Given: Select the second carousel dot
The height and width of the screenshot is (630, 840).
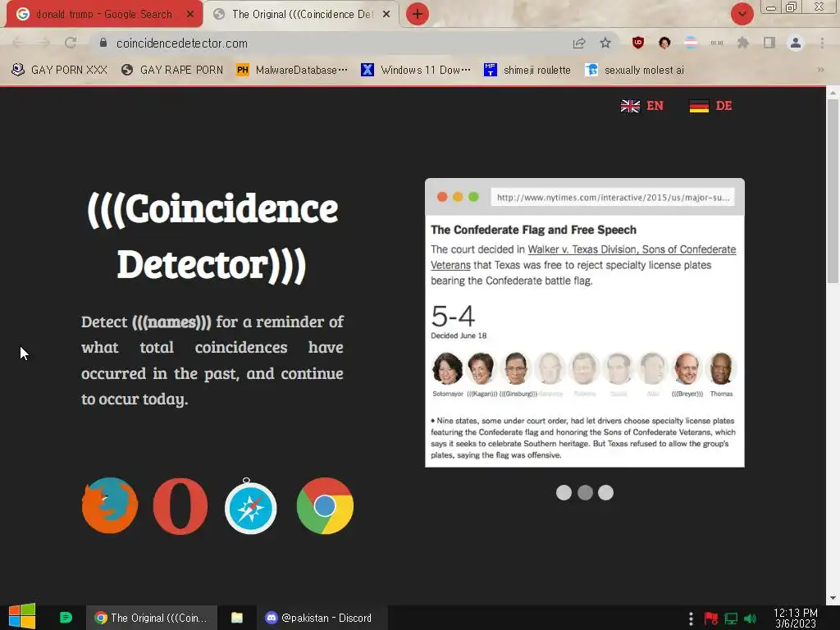Looking at the screenshot, I should pos(585,492).
